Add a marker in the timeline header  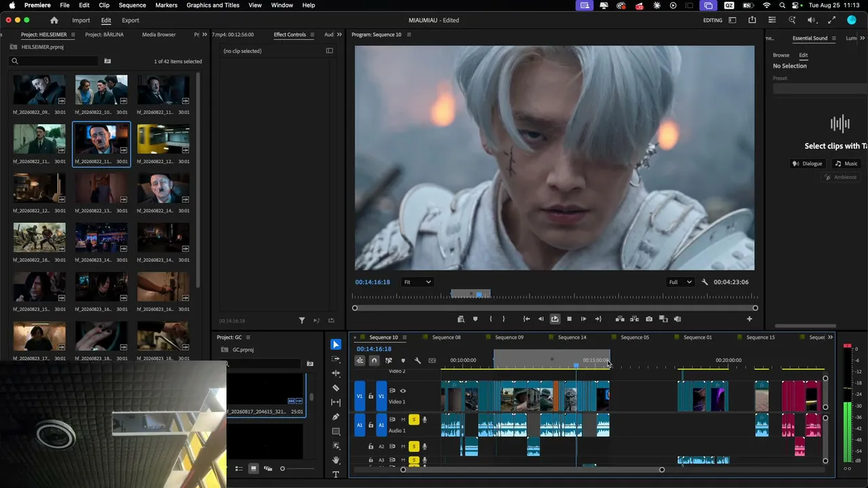[403, 361]
